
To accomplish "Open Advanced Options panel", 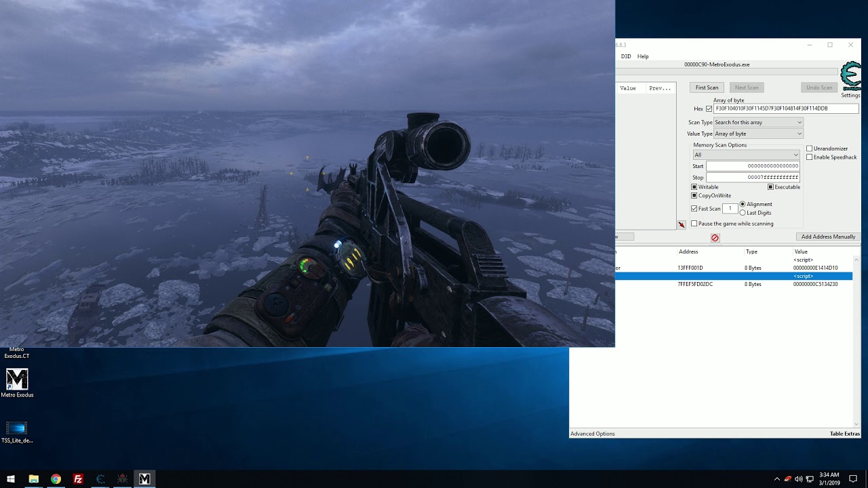I will click(593, 434).
